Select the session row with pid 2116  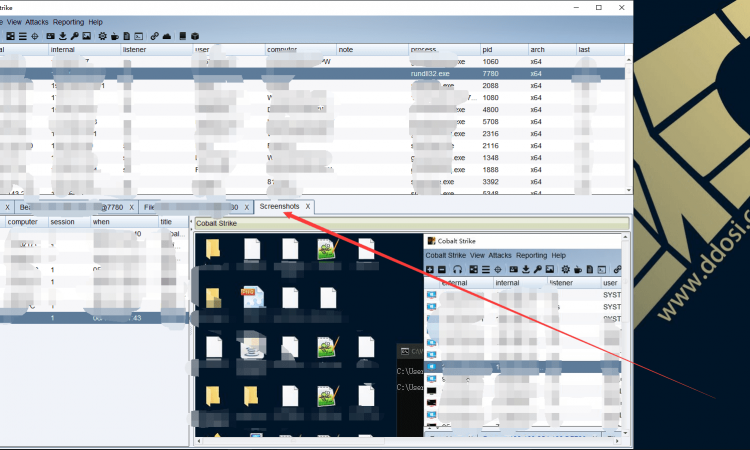pos(312,145)
